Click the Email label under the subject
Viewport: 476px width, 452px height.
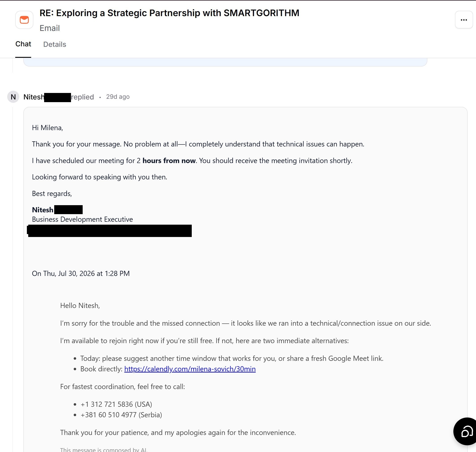click(x=50, y=28)
